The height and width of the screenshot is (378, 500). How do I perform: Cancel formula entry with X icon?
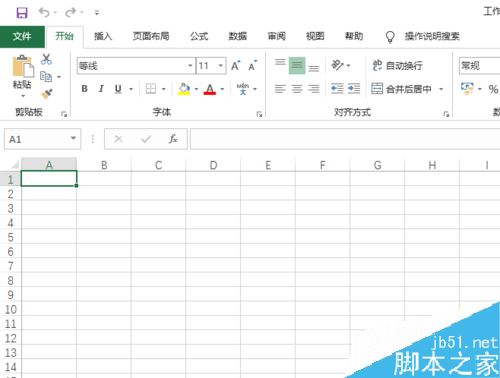[118, 139]
